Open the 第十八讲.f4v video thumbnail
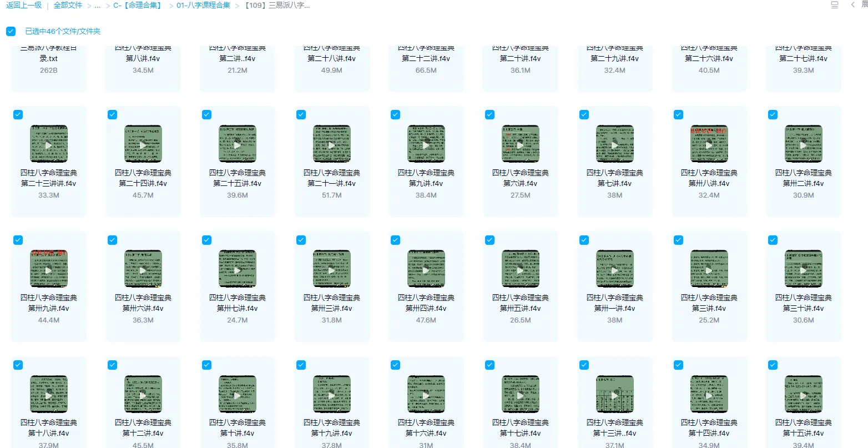This screenshot has width=868, height=448. pos(49,394)
